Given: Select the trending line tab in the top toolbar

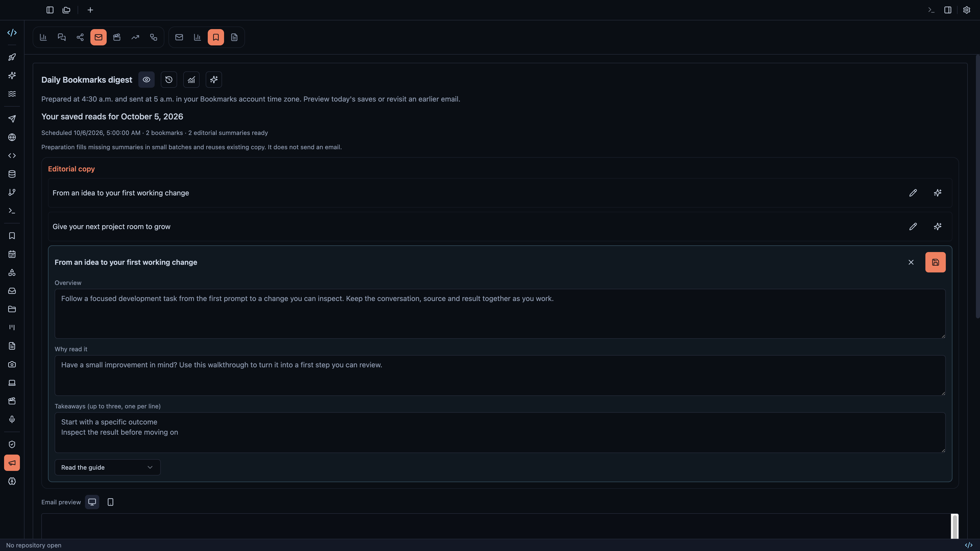Looking at the screenshot, I should (x=135, y=37).
